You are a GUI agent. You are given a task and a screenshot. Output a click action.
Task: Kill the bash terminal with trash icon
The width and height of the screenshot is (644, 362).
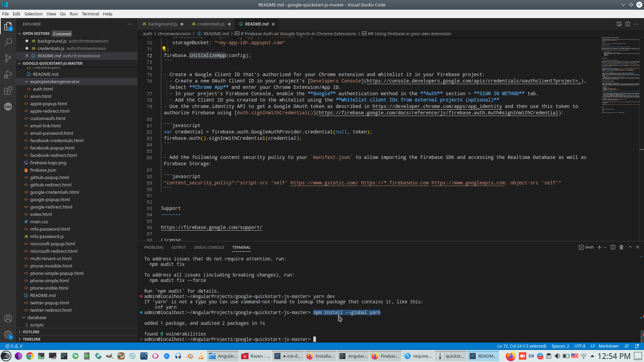(621, 247)
